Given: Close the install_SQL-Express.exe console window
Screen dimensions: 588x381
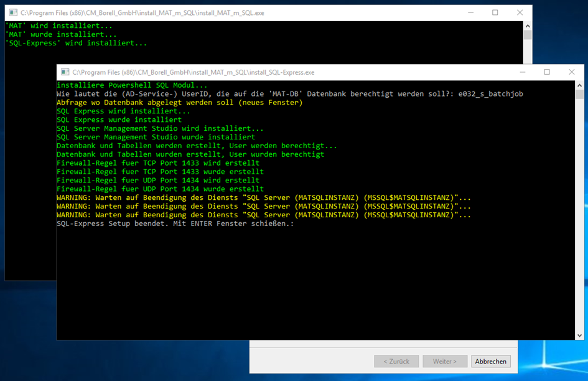Looking at the screenshot, I should tap(571, 72).
